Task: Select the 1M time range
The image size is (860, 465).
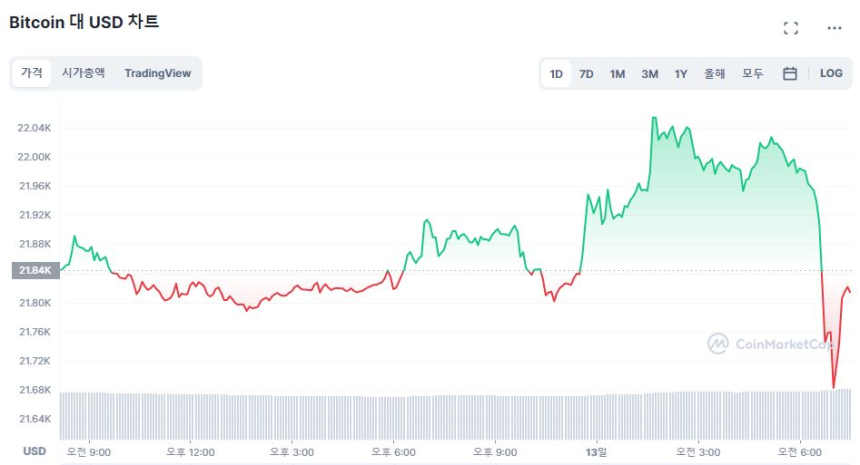Action: click(618, 73)
